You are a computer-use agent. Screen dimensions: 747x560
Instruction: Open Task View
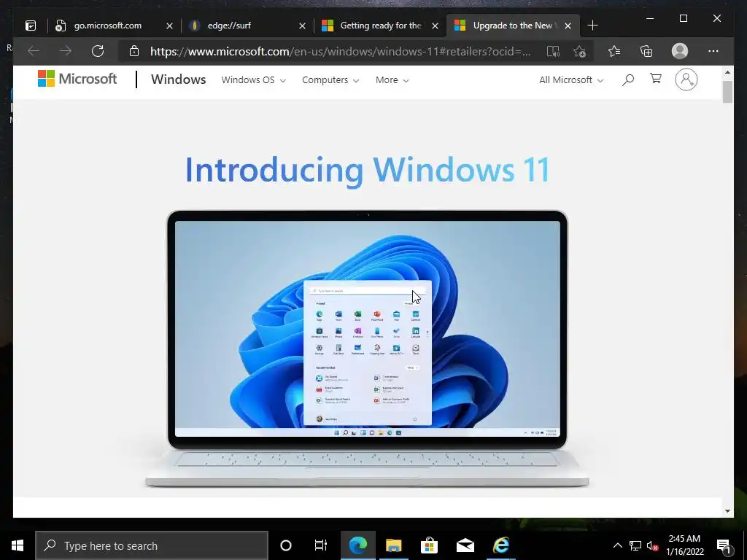tap(321, 545)
